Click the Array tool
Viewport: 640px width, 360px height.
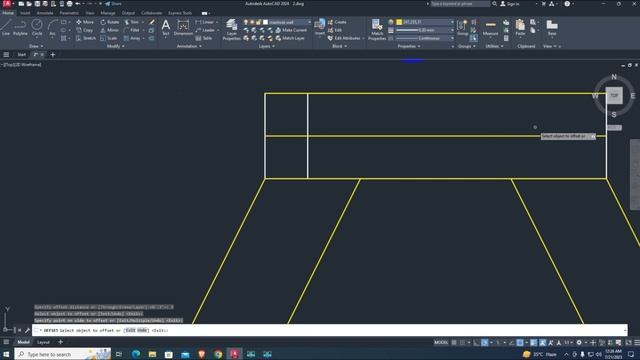[x=132, y=38]
